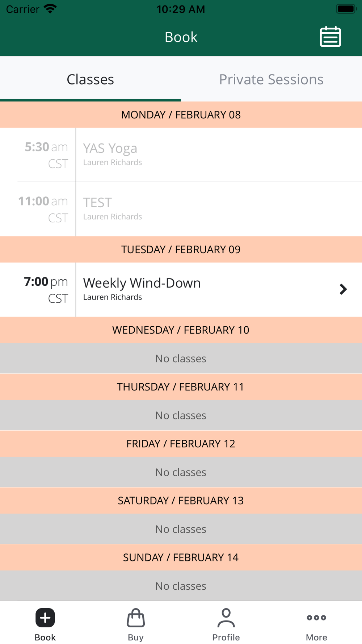
Task: Tap the Book title in header
Action: pos(181,37)
